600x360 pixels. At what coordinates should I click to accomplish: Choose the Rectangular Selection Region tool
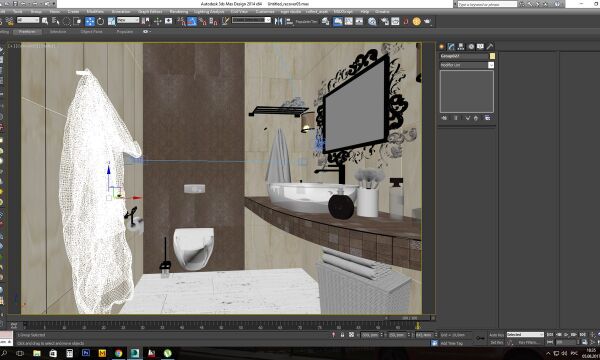tap(67, 21)
